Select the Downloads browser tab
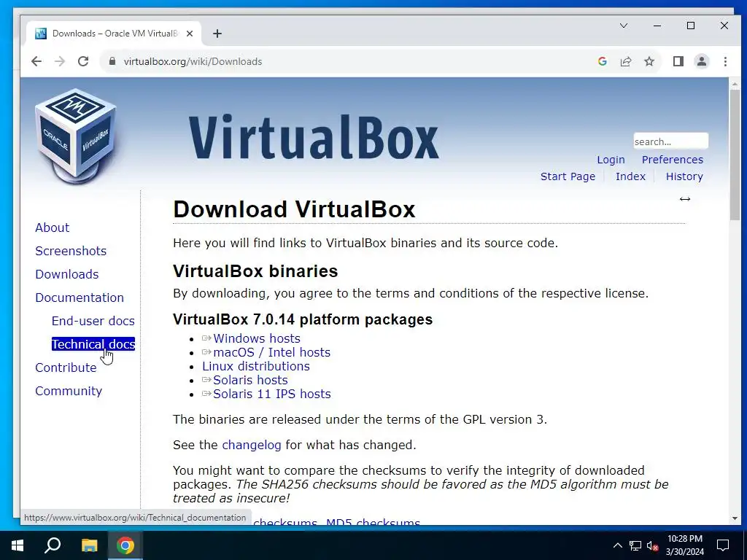747x560 pixels. [115, 34]
